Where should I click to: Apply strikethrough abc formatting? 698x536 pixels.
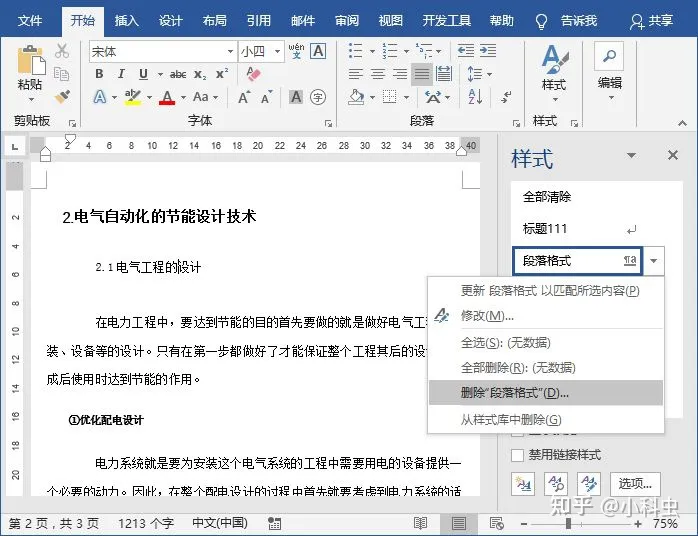pos(178,74)
